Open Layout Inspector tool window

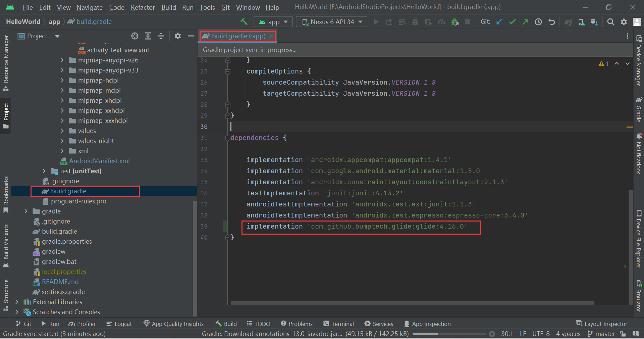click(x=601, y=324)
